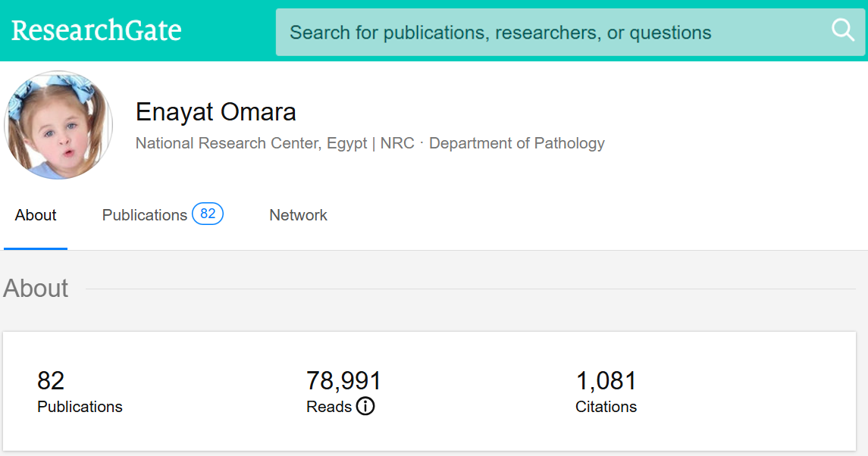Viewport: 868px width, 456px height.
Task: Click the 82 badge beside the Publications tab
Action: click(207, 214)
